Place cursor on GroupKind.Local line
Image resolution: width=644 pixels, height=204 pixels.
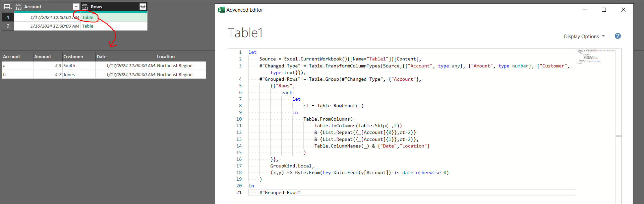click(292, 166)
